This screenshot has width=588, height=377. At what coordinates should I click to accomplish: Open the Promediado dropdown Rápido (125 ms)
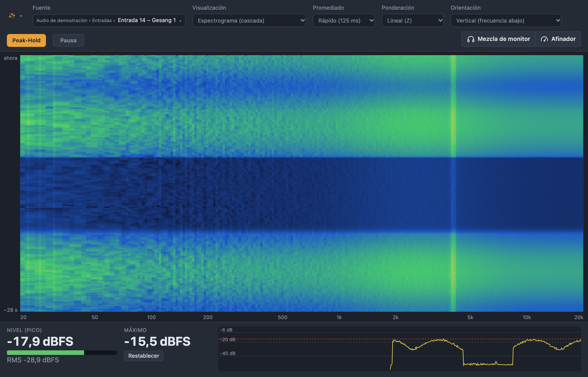[344, 21]
